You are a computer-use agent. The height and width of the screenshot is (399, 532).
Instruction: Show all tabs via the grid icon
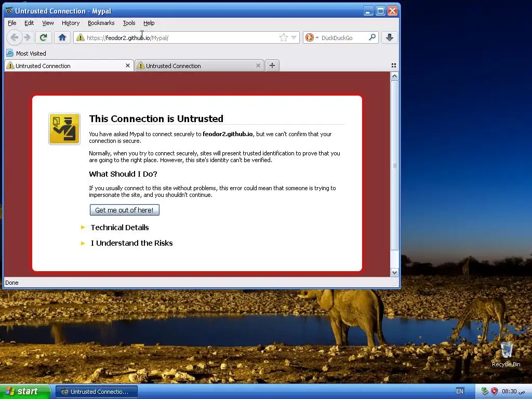pyautogui.click(x=394, y=65)
